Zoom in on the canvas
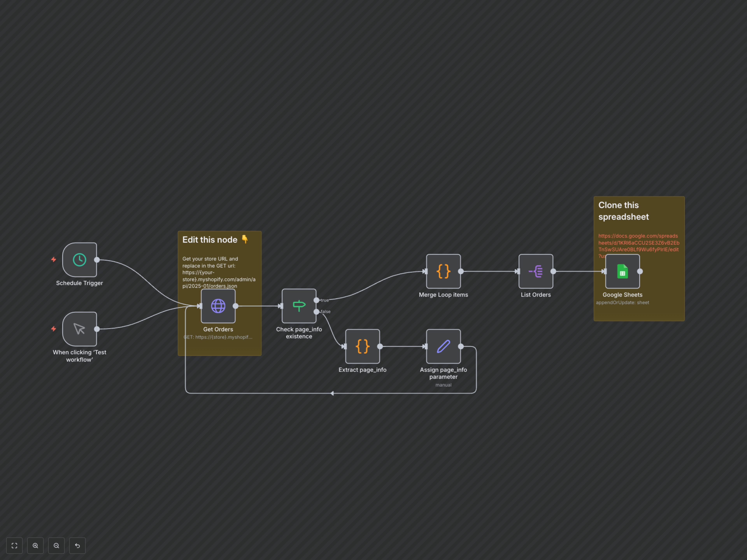 tap(35, 545)
